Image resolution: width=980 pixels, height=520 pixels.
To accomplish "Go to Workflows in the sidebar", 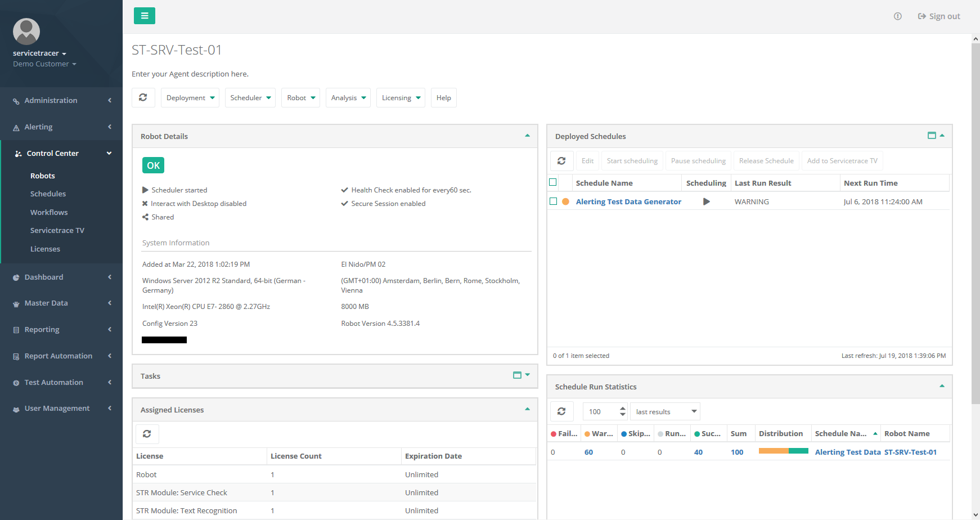I will click(49, 212).
